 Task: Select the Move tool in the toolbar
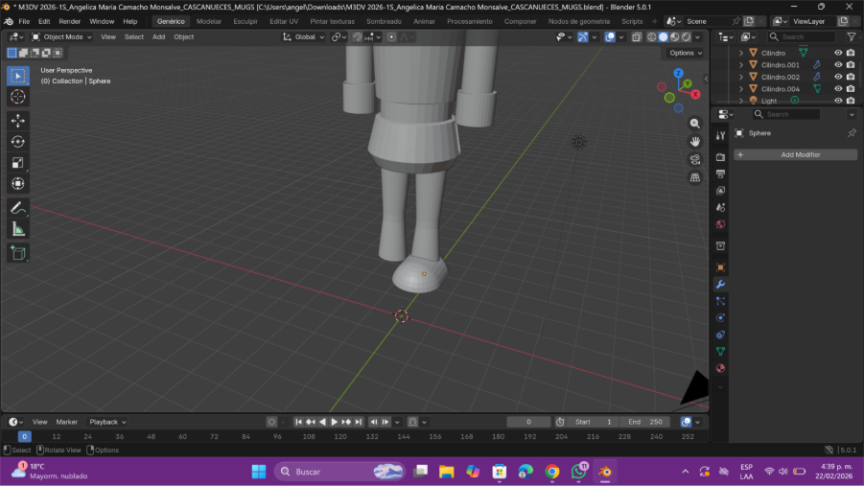[x=18, y=120]
